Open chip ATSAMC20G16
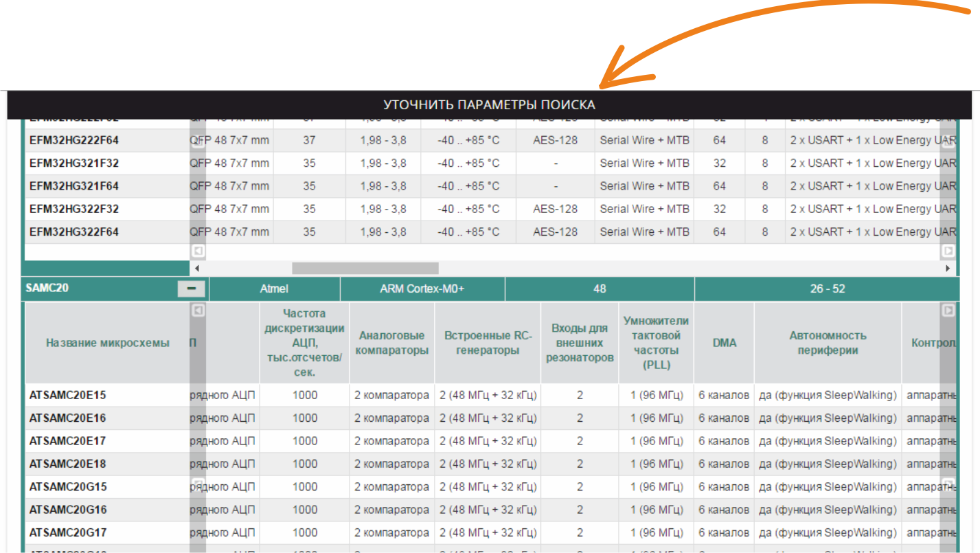This screenshot has height=553, width=980. [x=68, y=510]
